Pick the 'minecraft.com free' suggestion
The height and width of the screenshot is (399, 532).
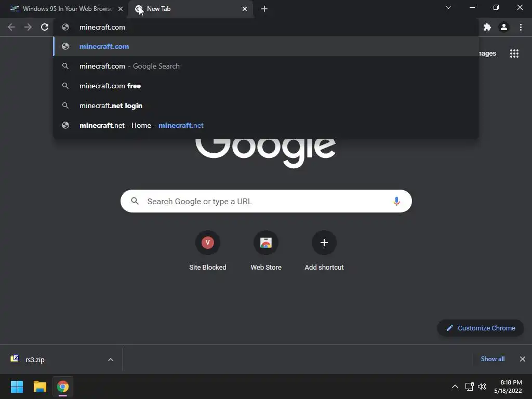(266, 86)
